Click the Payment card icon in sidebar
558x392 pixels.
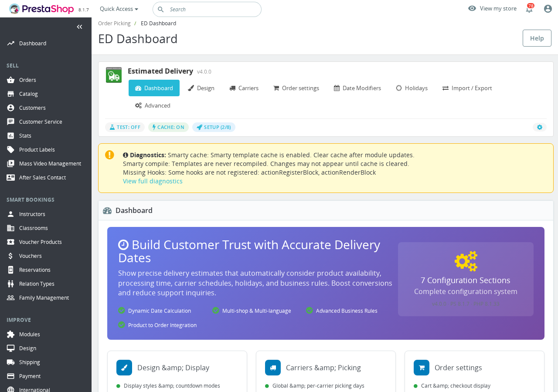point(11,376)
